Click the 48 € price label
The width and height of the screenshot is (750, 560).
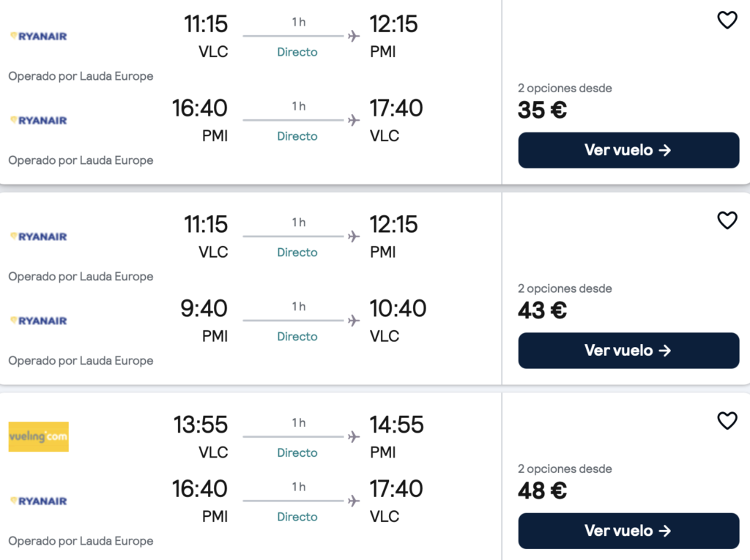[543, 490]
